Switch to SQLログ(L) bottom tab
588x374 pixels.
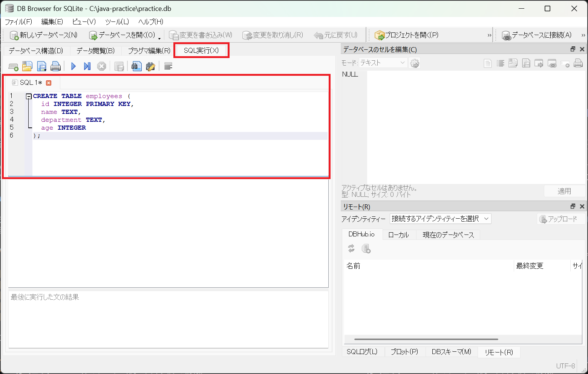[362, 352]
